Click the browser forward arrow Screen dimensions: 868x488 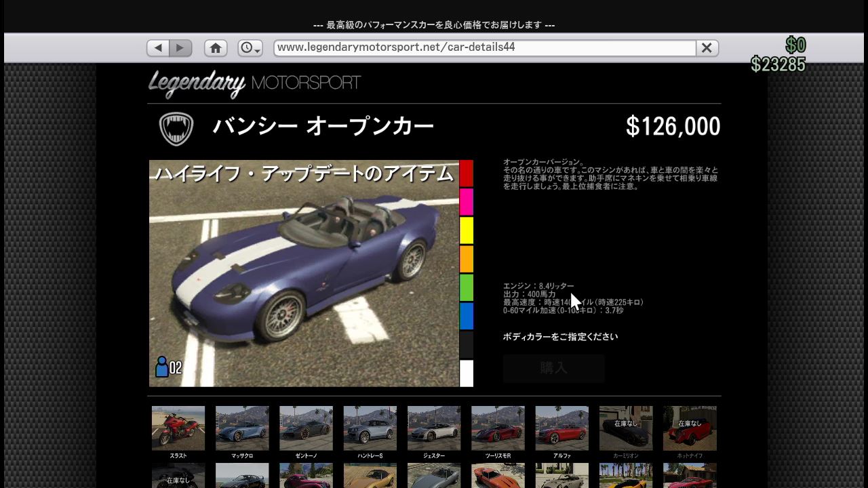pos(180,48)
